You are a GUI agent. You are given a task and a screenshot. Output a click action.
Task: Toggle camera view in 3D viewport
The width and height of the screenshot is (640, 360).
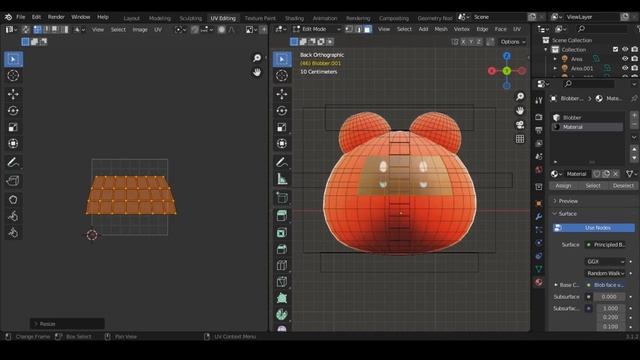[520, 124]
